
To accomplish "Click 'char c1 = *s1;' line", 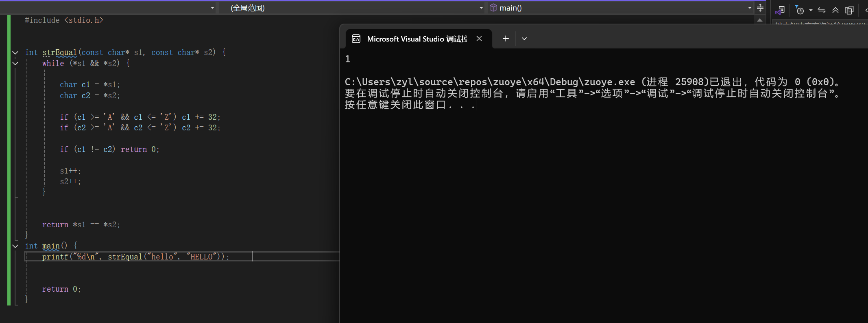I will (x=90, y=85).
